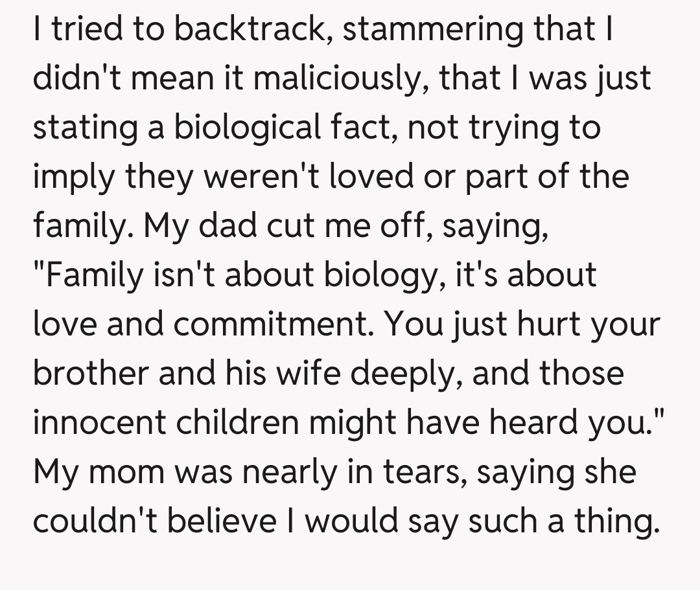Screen dimensions: 700x590
Task: Click the word "hurt"
Action: [x=547, y=323]
